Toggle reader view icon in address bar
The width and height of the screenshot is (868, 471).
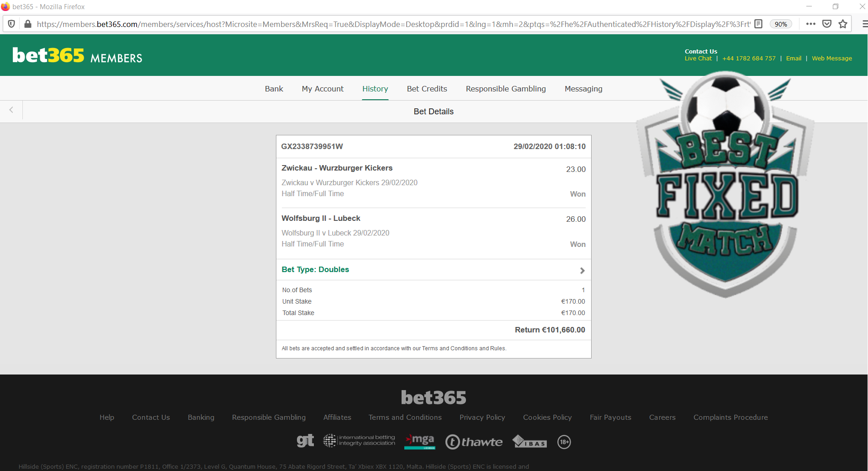click(x=758, y=24)
